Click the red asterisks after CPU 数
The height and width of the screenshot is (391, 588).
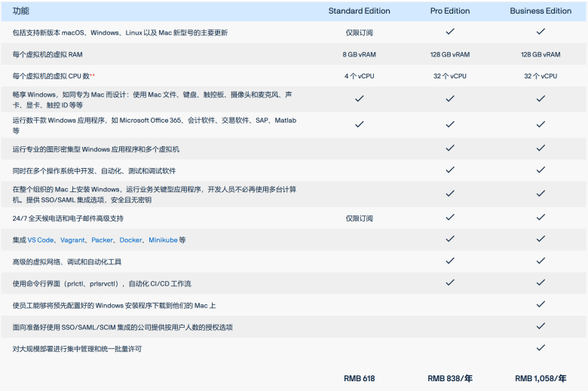pyautogui.click(x=92, y=75)
